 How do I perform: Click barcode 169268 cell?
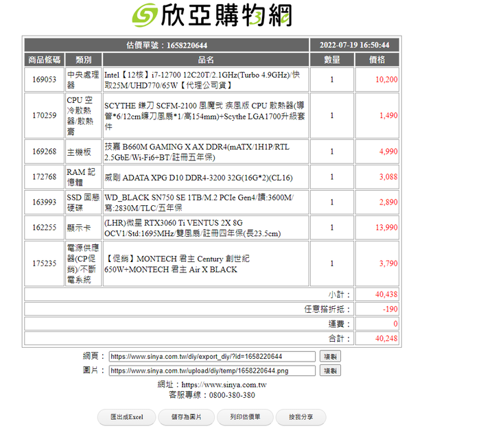[x=45, y=152]
